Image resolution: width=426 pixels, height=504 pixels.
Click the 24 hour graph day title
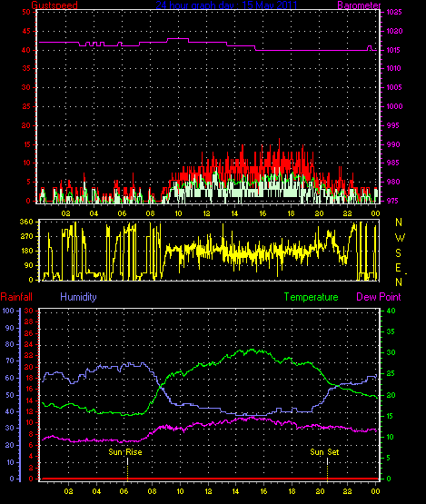point(227,5)
